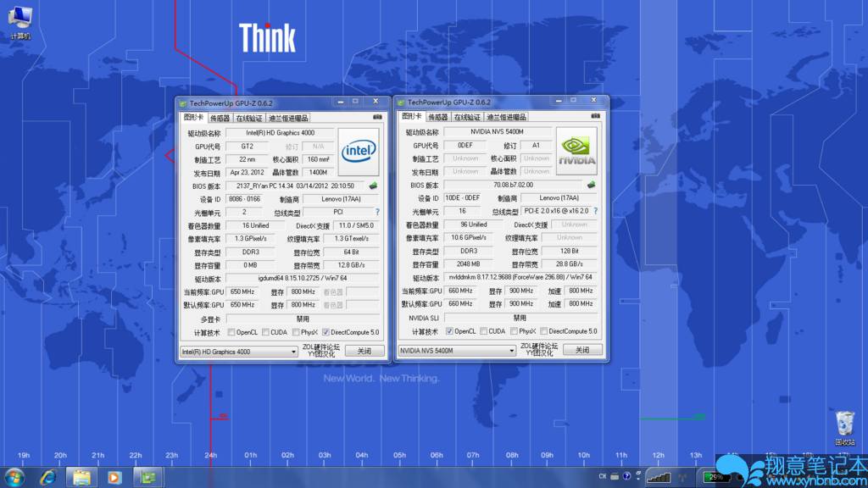Click the title bar app icon of the NVIDIA GPU-Z window

coord(401,103)
